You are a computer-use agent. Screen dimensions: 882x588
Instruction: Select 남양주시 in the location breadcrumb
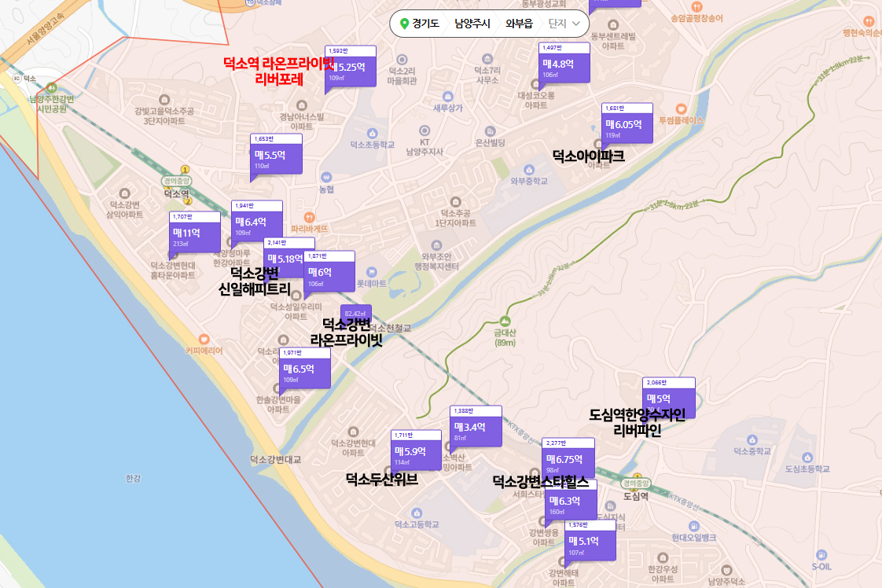472,24
